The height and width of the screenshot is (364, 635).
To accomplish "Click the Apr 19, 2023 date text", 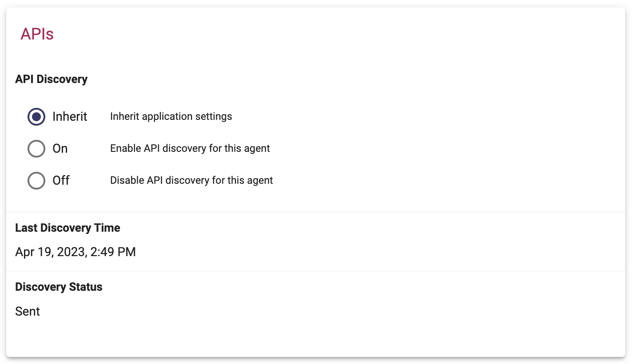I will pos(51,252).
